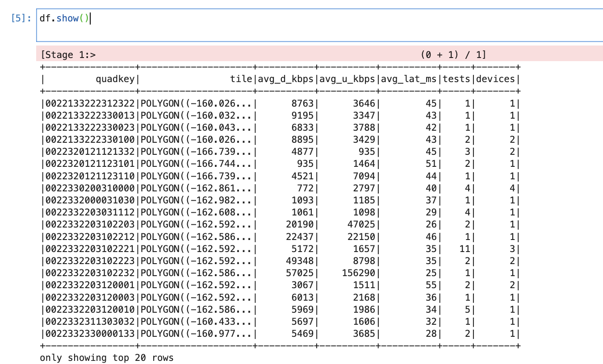Click the POLYGON((-160.433... tile value
The height and width of the screenshot is (364, 603).
[x=197, y=322]
